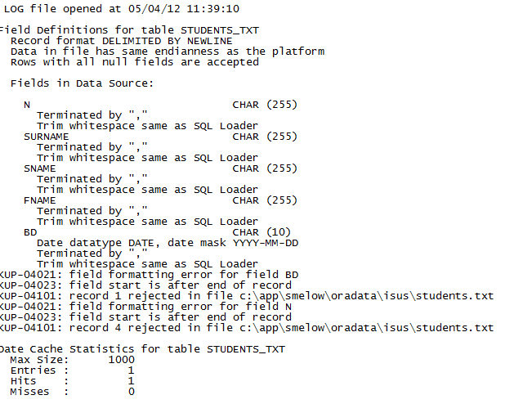Viewport: 532px width, 404px height.
Task: Click the Record format DELIMITED BY NEWLINE line
Action: (121, 41)
